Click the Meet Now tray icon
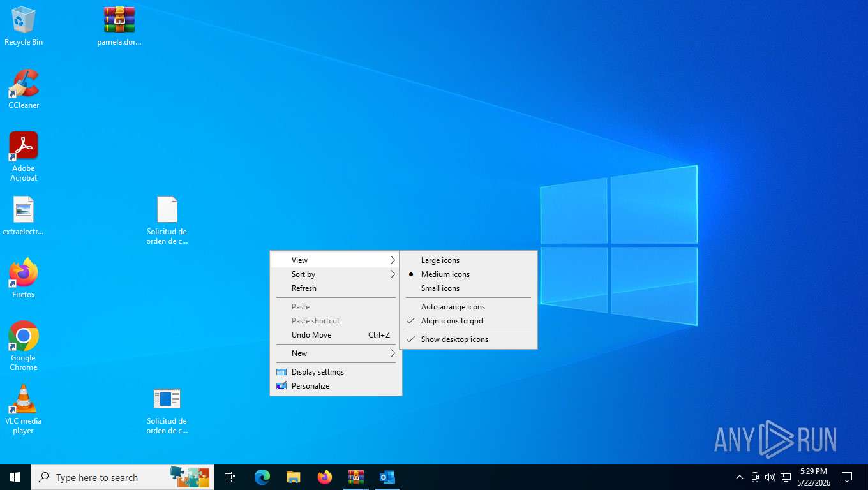 point(755,477)
